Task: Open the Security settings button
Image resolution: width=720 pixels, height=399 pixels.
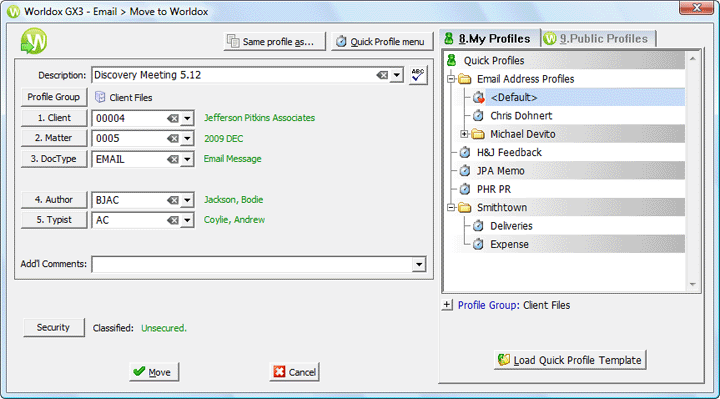Action: tap(54, 327)
